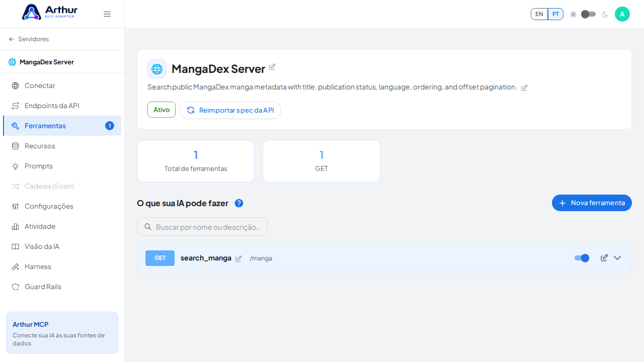Image resolution: width=644 pixels, height=362 pixels.
Task: Click the Arthur MCP info card
Action: point(62,333)
